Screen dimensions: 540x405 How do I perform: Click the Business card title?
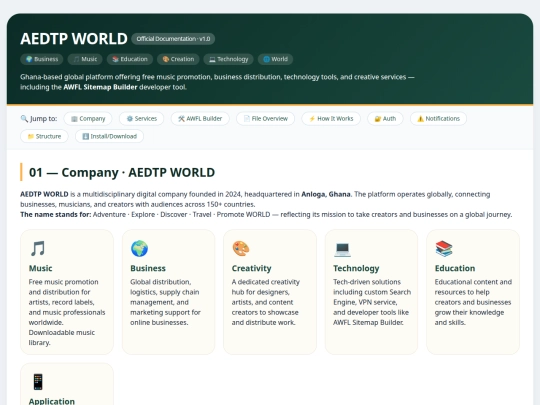pos(148,268)
